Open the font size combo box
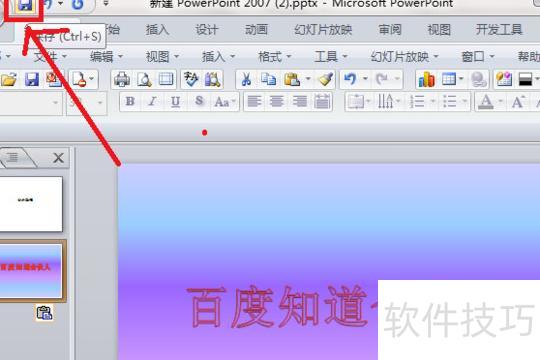540x360 pixels. 86,102
